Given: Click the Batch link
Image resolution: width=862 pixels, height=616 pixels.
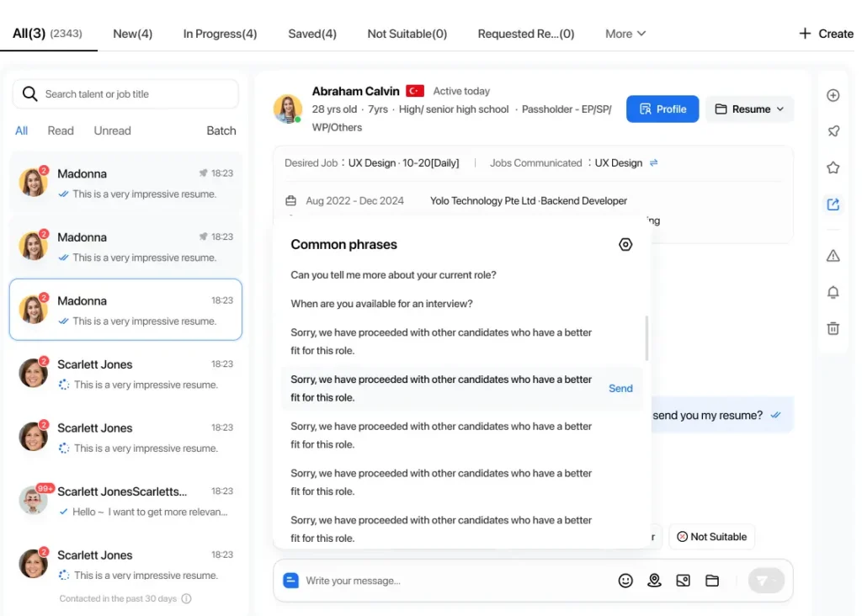Looking at the screenshot, I should pyautogui.click(x=221, y=130).
